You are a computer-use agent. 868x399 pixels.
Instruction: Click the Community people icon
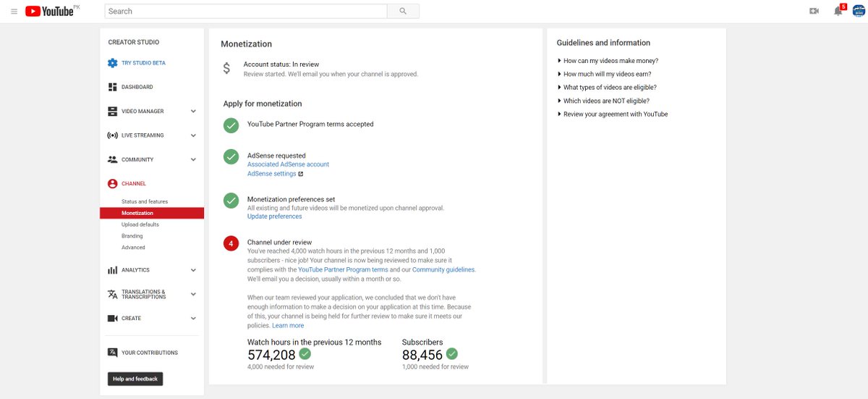pyautogui.click(x=112, y=159)
